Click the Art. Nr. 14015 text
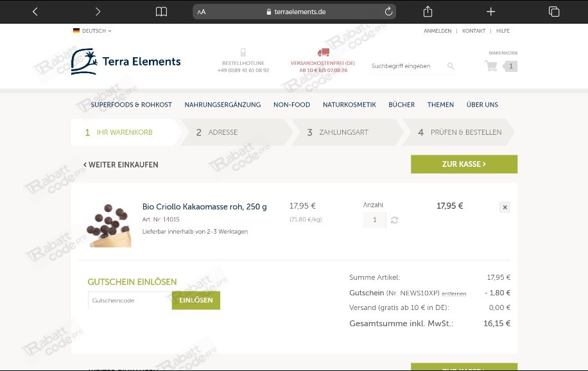This screenshot has height=371, width=588. [161, 220]
